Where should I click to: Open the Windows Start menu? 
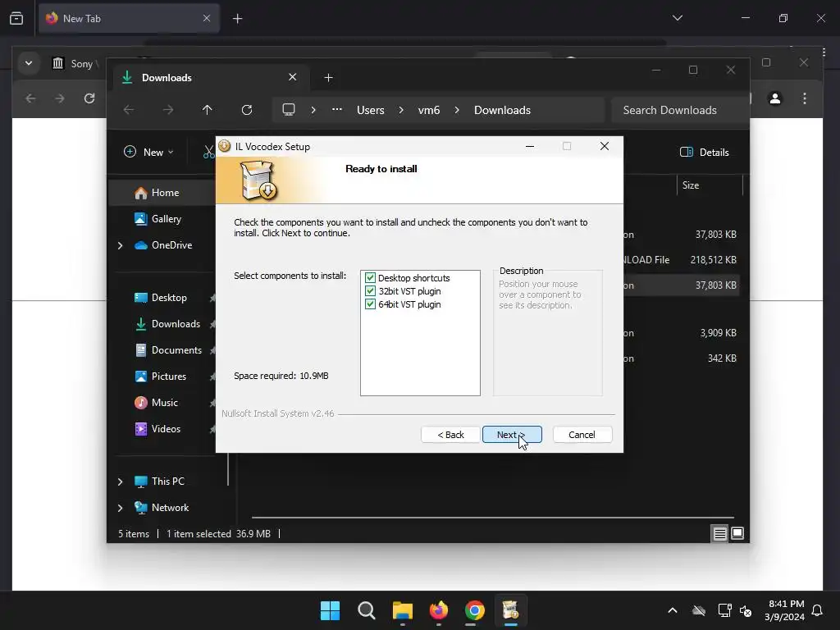tap(330, 610)
